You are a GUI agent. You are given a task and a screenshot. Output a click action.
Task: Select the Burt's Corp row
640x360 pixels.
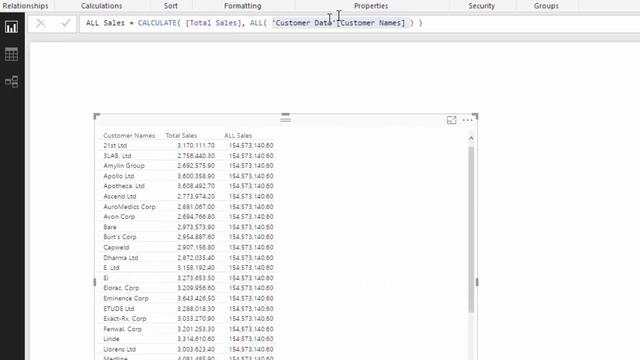[x=188, y=237]
